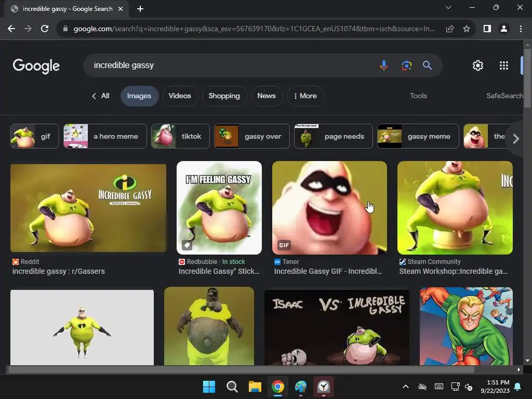Filter by a hero meme chip

pos(105,136)
